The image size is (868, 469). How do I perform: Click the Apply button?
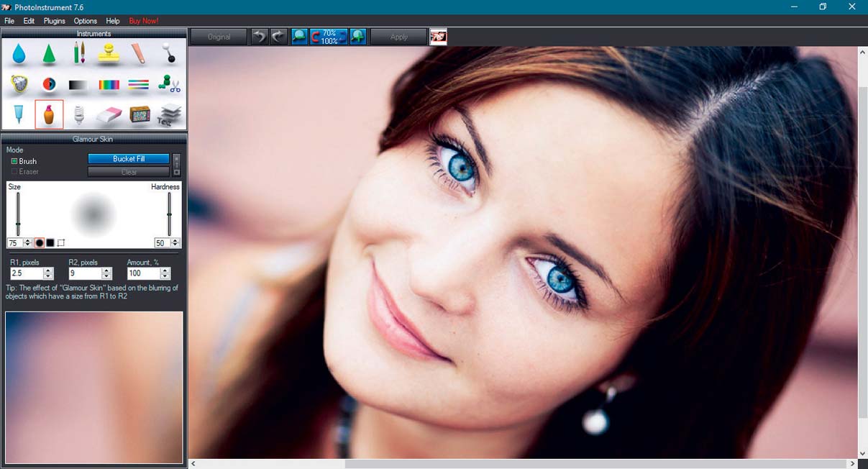click(x=399, y=37)
